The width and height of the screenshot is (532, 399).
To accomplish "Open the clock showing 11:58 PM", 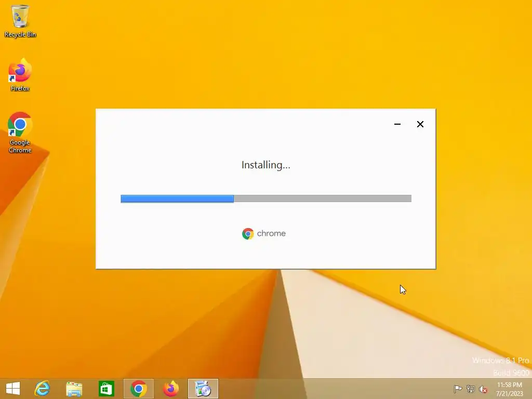I will click(x=509, y=389).
